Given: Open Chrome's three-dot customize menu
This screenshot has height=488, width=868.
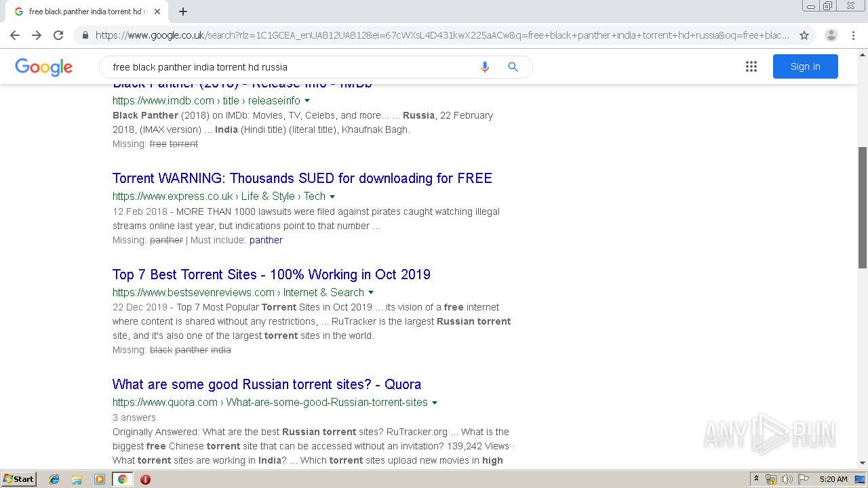Looking at the screenshot, I should pos(853,35).
